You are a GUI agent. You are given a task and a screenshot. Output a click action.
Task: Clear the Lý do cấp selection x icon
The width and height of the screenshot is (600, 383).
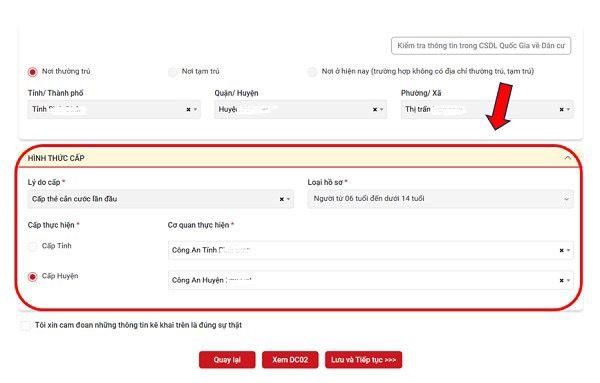pyautogui.click(x=282, y=199)
